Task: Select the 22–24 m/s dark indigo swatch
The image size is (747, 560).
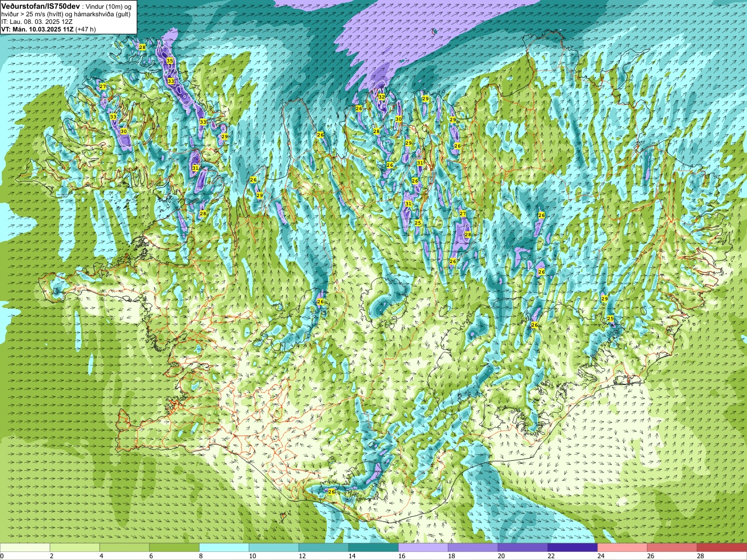Action: [x=573, y=548]
